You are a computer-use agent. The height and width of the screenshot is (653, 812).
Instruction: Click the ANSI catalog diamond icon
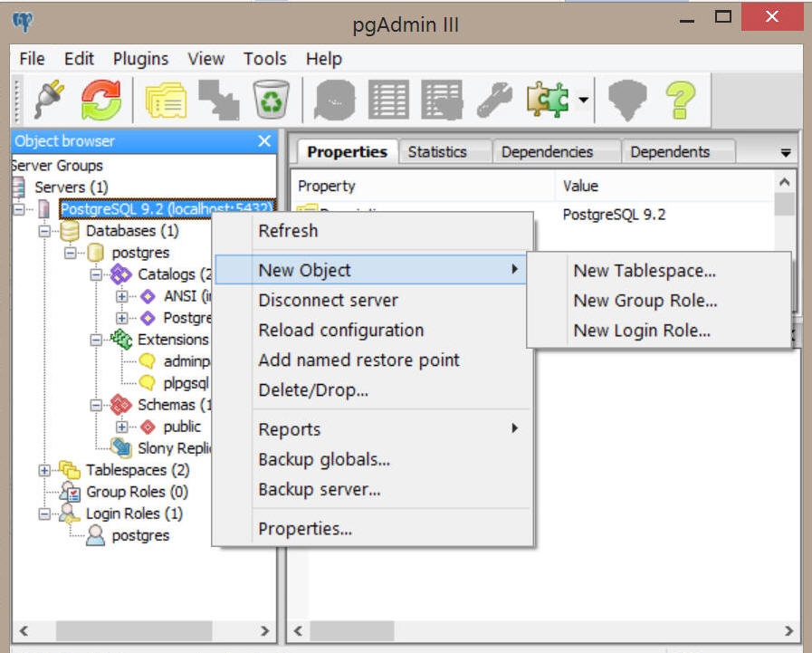tap(148, 296)
